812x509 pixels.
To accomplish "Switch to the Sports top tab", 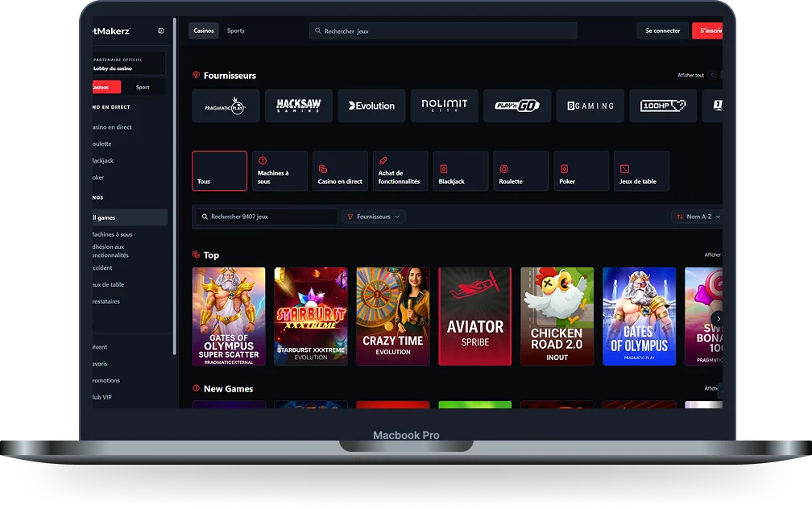I will tap(235, 31).
